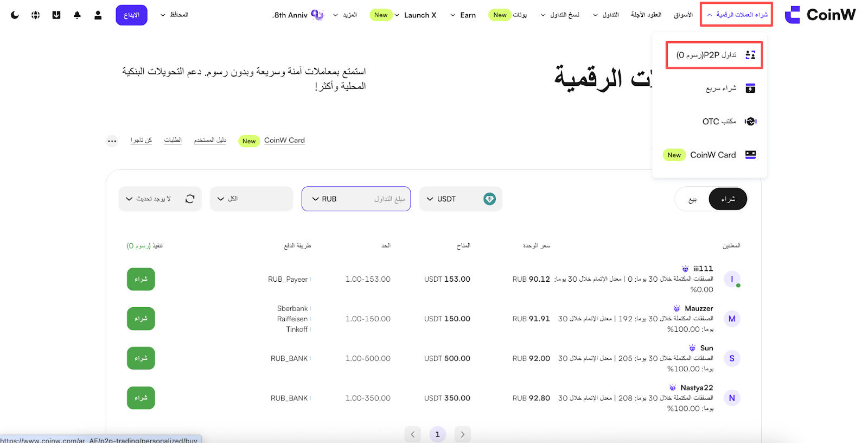Click the USDT coin diamond icon
The height and width of the screenshot is (443, 868).
489,199
